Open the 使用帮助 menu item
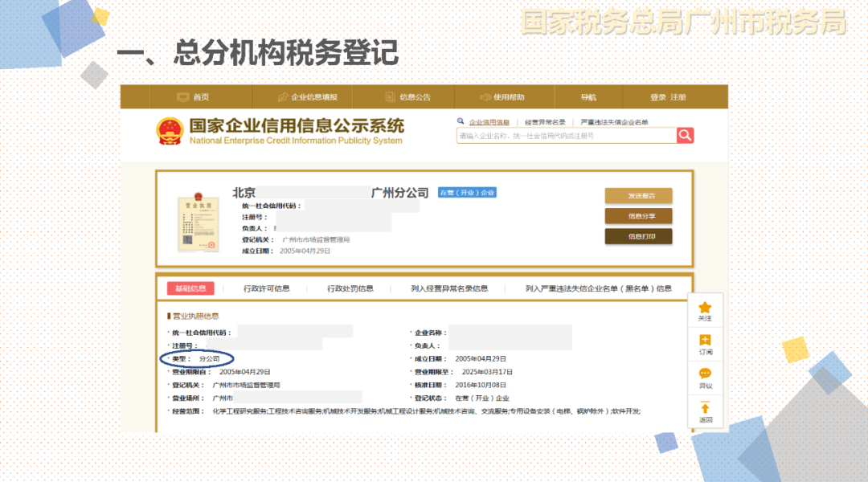Image resolution: width=868 pixels, height=482 pixels. pos(509,97)
